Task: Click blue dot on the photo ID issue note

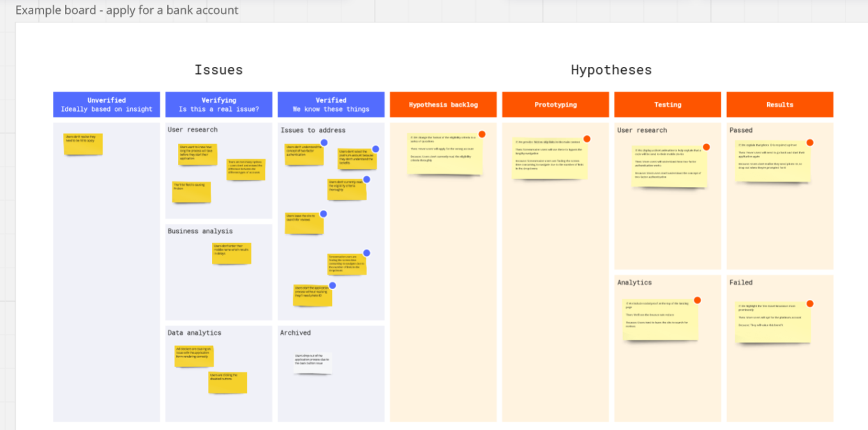Action: point(333,286)
